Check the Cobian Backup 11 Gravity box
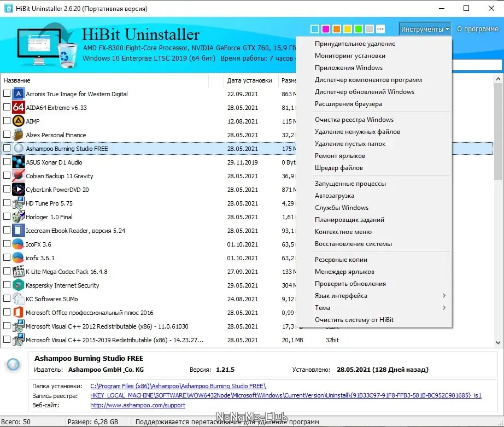This screenshot has height=427, width=504. coord(7,176)
